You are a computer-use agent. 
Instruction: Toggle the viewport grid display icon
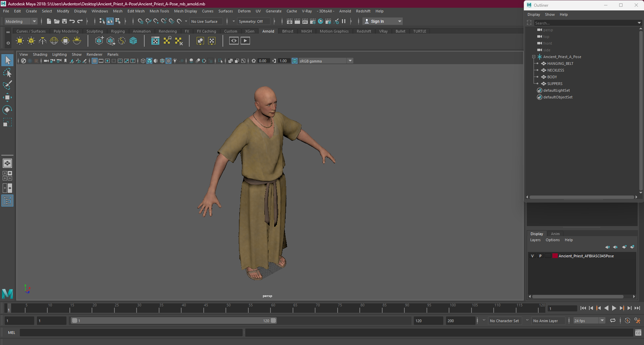pyautogui.click(x=95, y=61)
